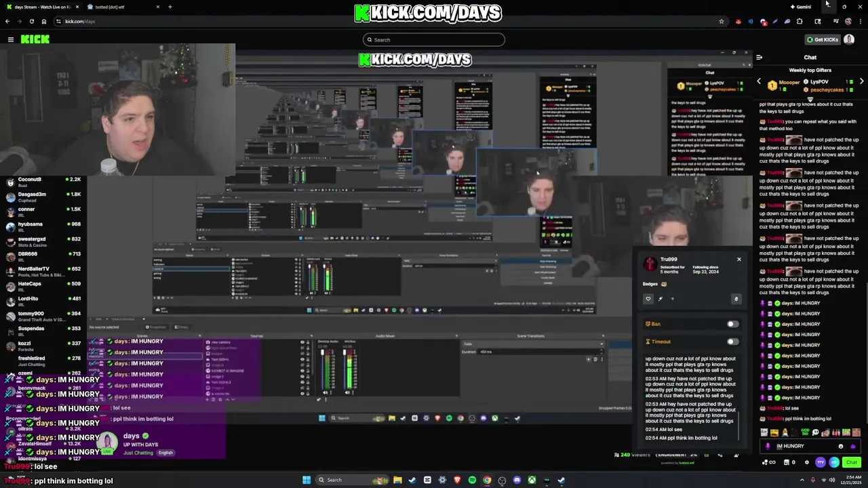Open the Kick hamburger menu
Viewport: 868px width, 488px height.
[11, 39]
